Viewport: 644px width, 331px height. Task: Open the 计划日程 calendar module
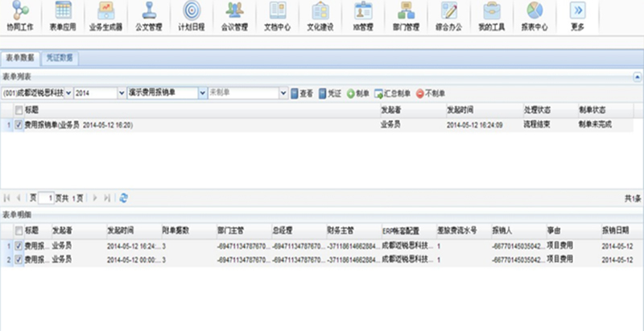tap(192, 16)
